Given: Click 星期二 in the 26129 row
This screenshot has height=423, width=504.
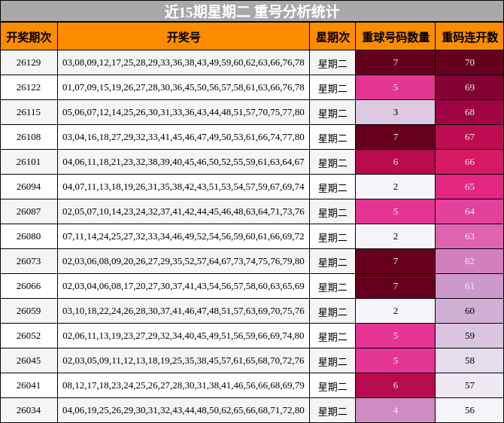Looking at the screenshot, I should 332,64.
